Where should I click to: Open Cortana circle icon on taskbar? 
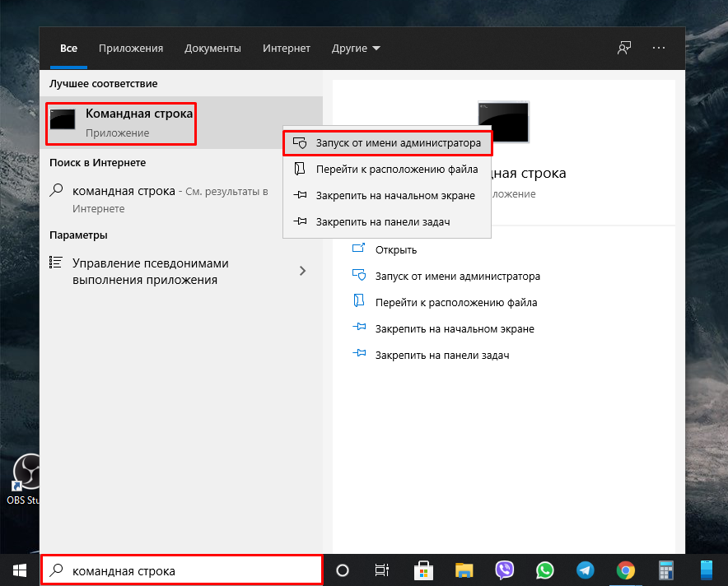(343, 570)
